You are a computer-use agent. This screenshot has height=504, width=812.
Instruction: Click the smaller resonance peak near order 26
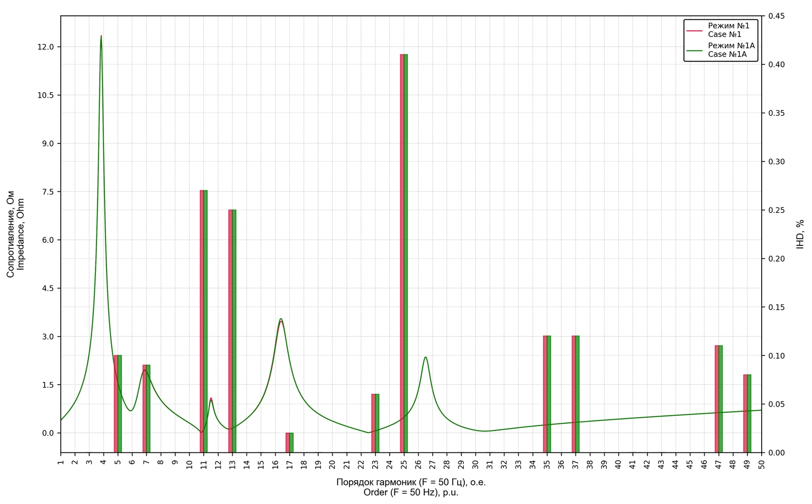pyautogui.click(x=425, y=357)
